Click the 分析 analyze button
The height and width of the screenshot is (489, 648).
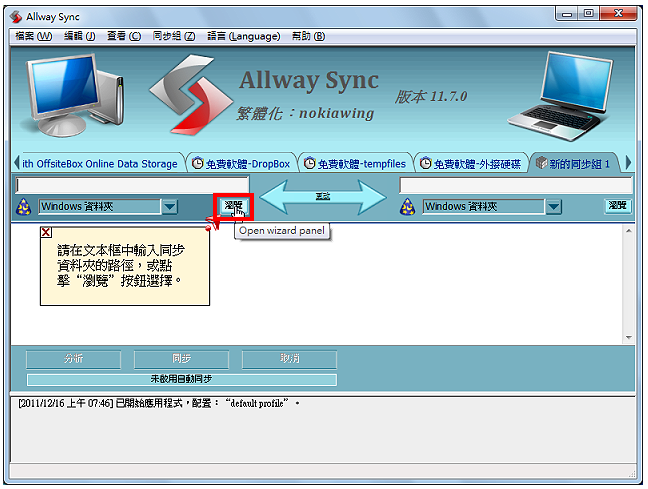pos(74,359)
